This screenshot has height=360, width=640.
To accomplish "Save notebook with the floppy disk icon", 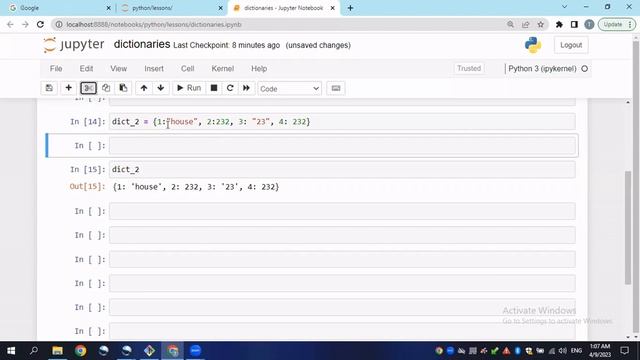I will (49, 88).
